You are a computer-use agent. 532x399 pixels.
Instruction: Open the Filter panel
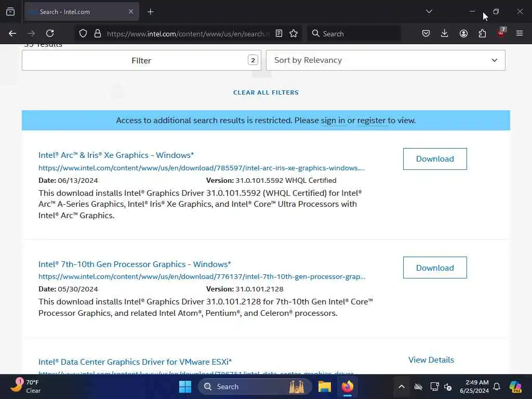(x=141, y=60)
